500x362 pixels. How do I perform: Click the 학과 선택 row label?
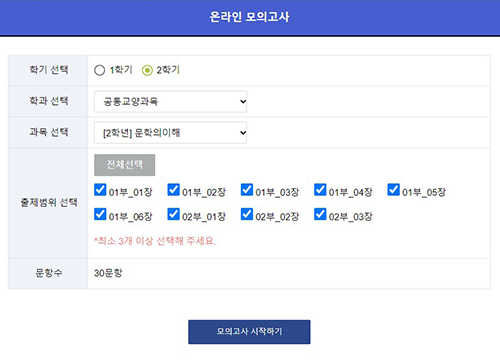(x=49, y=101)
